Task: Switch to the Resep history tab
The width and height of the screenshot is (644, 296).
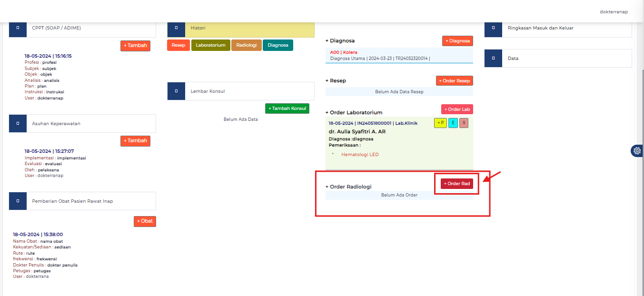Action: pos(178,45)
